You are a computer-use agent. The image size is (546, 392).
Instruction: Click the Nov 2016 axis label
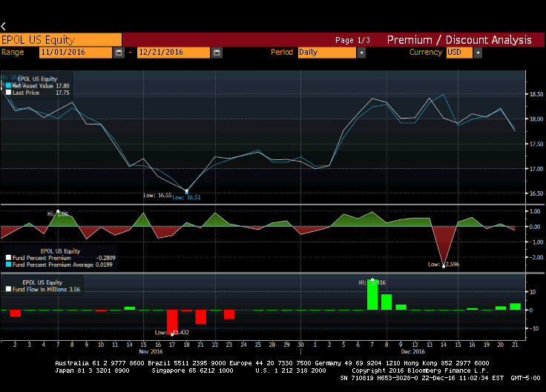coord(151,352)
